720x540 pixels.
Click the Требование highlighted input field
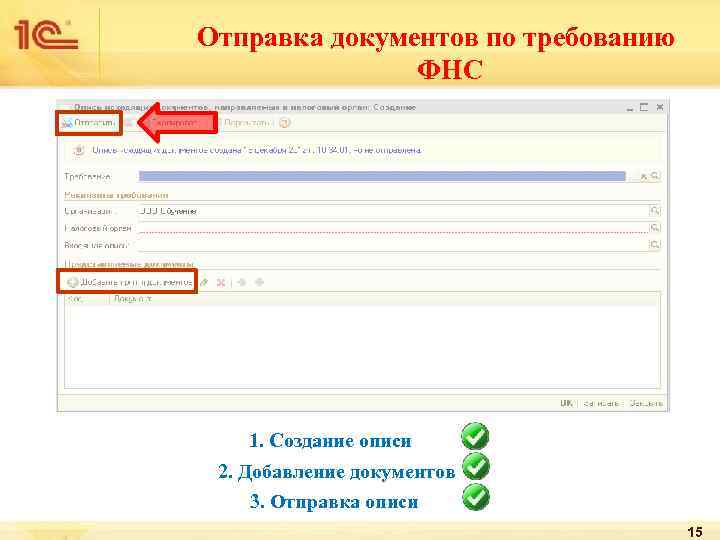point(382,176)
